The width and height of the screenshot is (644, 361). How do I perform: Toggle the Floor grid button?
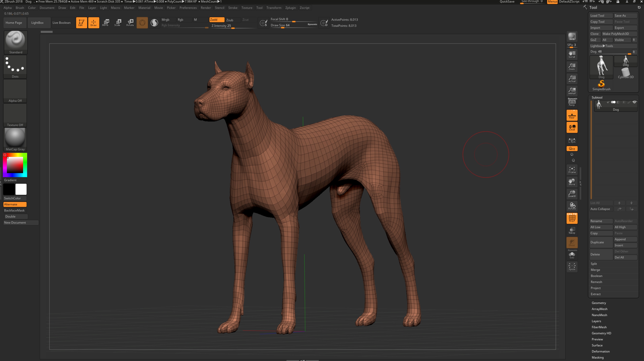[572, 115]
